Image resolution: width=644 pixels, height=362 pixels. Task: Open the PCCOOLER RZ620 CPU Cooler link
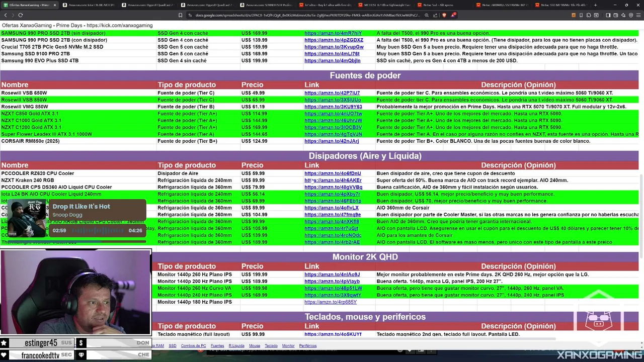coord(333,173)
